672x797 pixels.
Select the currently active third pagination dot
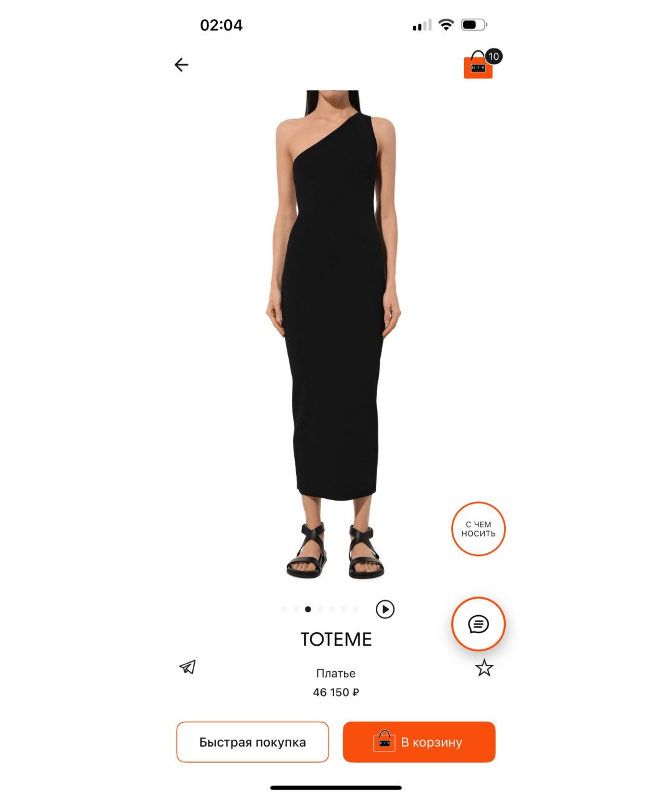pos(308,610)
